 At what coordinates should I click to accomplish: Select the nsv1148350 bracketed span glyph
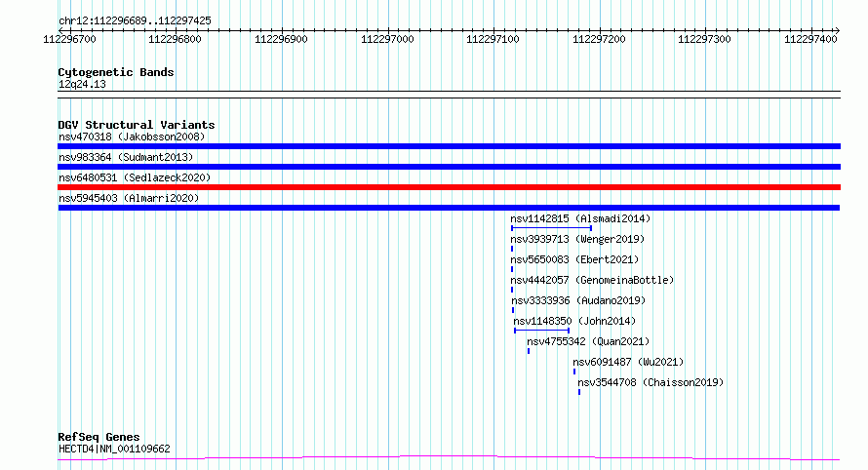coord(542,331)
